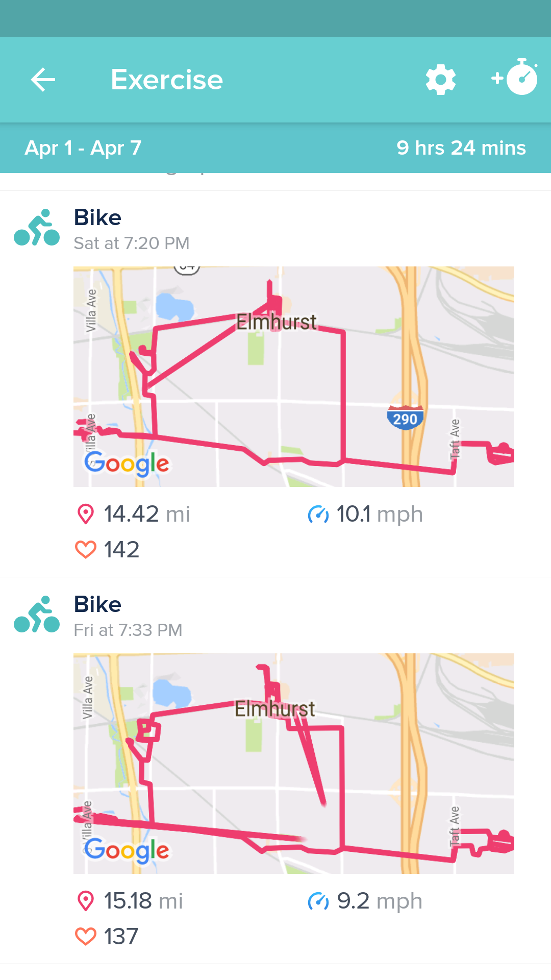Viewport: 551px width, 980px height.
Task: Tap the Google logo on Friday map
Action: coord(127,850)
